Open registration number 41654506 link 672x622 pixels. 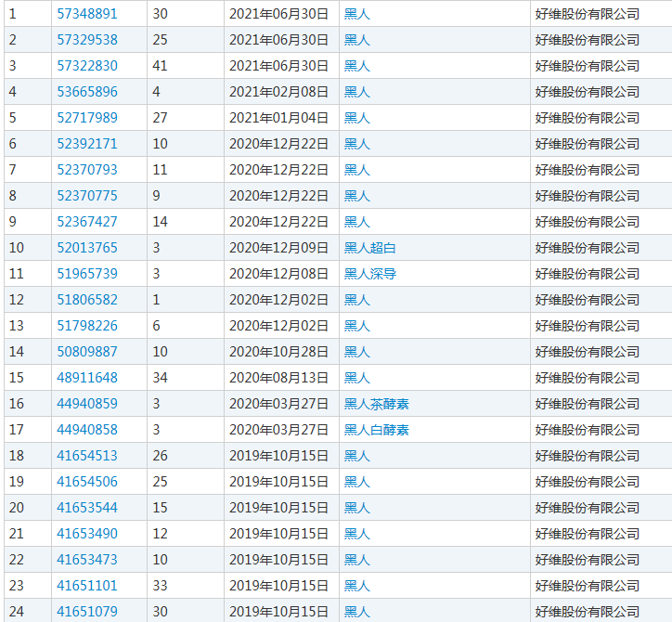tap(87, 482)
